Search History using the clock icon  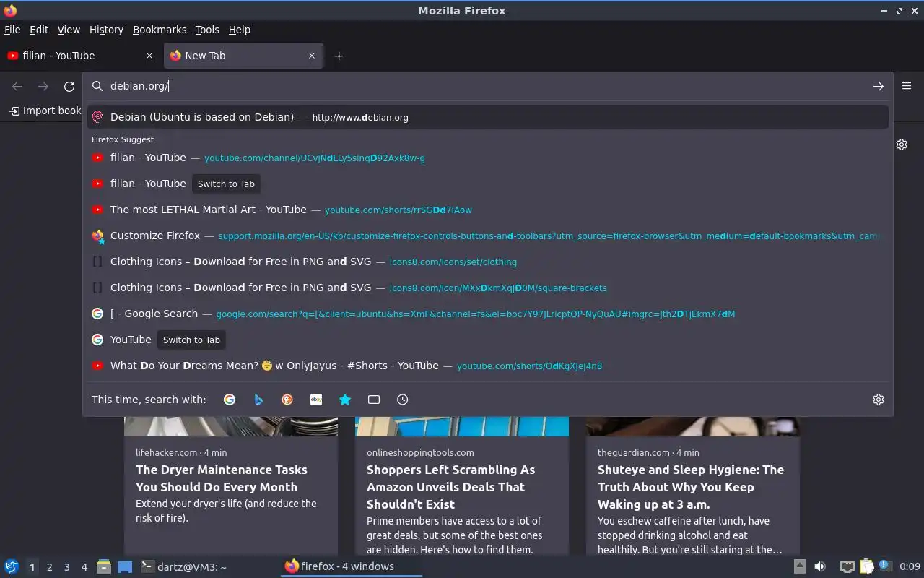click(x=403, y=400)
